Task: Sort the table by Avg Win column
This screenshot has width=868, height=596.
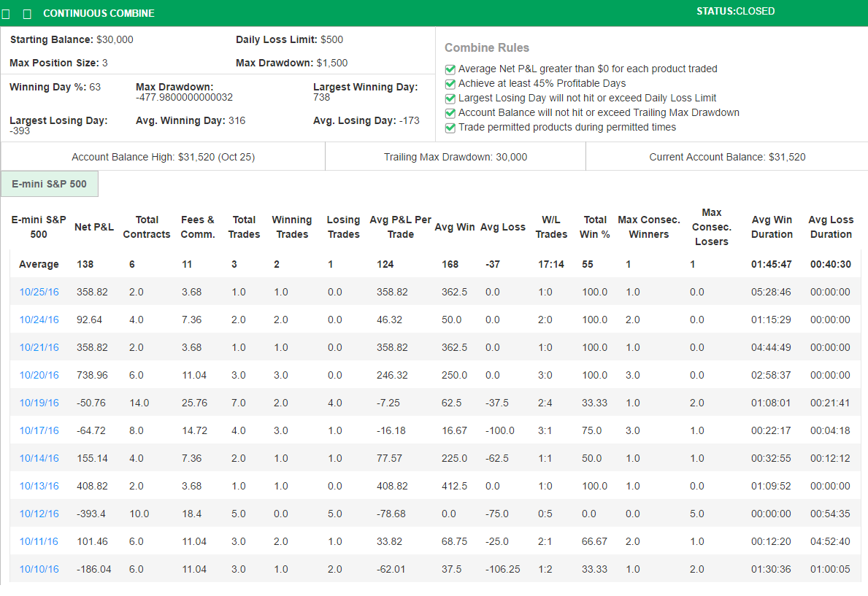Action: [455, 226]
